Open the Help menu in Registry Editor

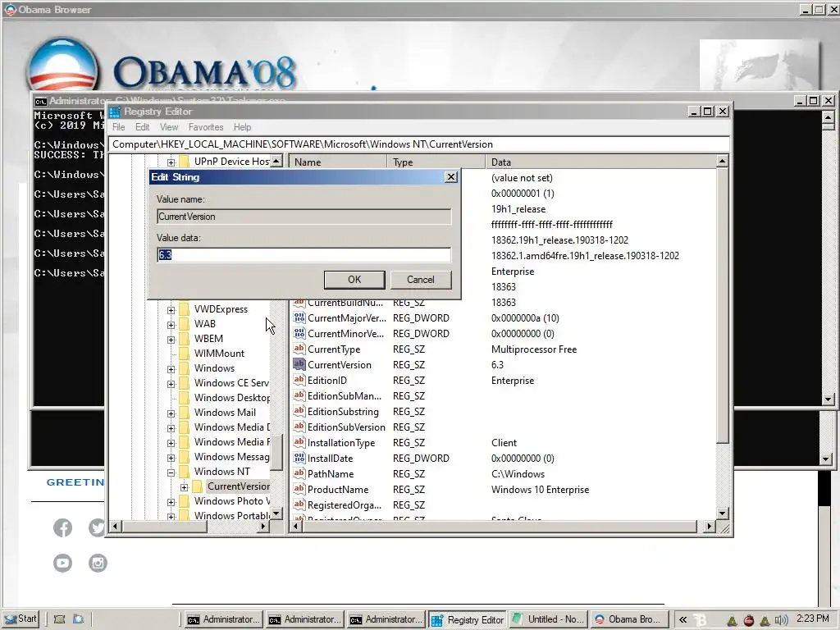[242, 127]
